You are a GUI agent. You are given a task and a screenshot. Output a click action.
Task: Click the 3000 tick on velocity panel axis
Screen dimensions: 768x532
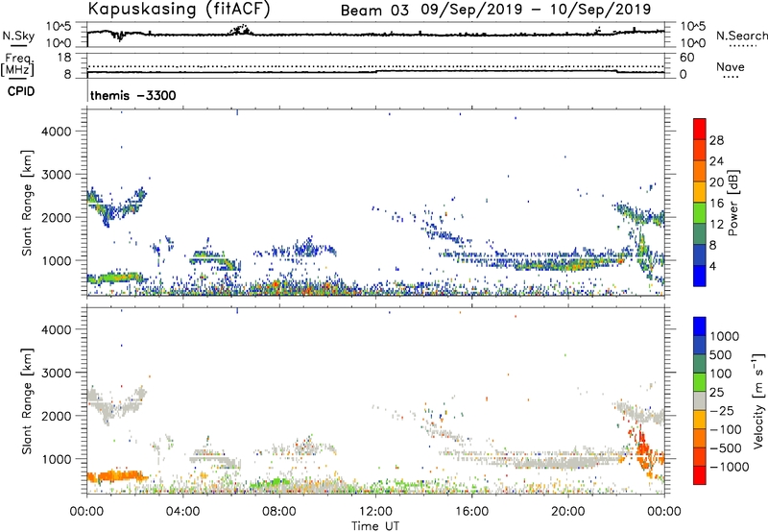(x=57, y=373)
